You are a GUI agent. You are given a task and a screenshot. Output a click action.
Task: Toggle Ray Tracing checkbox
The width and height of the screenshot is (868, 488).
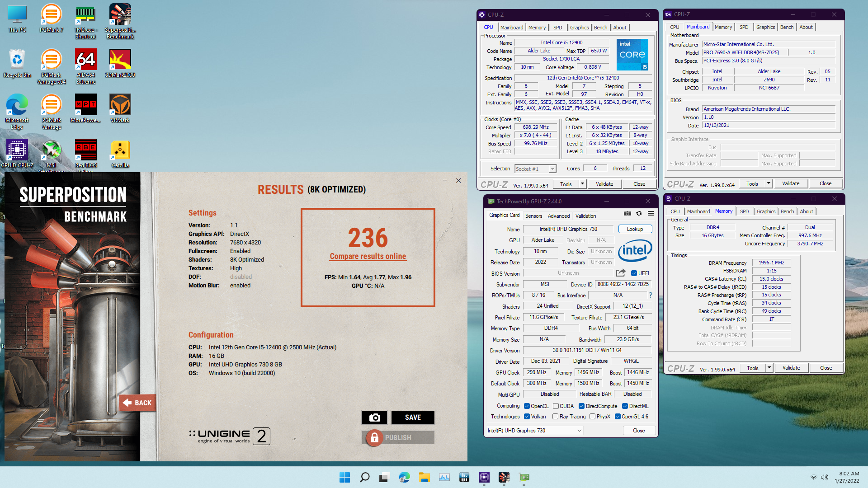click(555, 417)
